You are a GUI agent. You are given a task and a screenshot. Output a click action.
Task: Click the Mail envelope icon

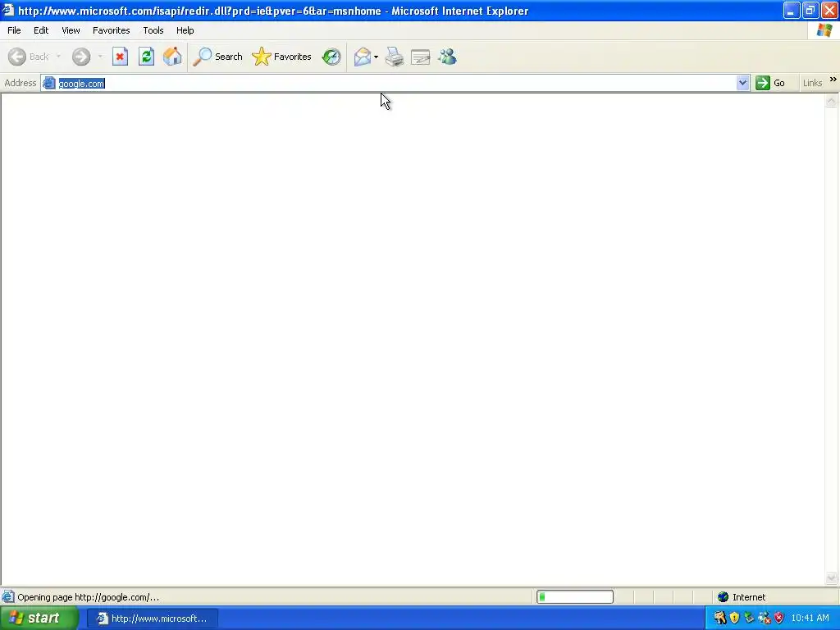pyautogui.click(x=362, y=57)
